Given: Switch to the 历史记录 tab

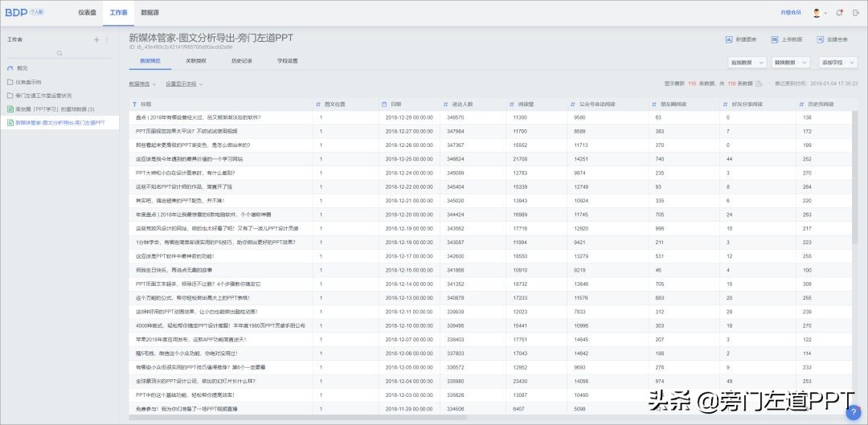Looking at the screenshot, I should pos(241,61).
